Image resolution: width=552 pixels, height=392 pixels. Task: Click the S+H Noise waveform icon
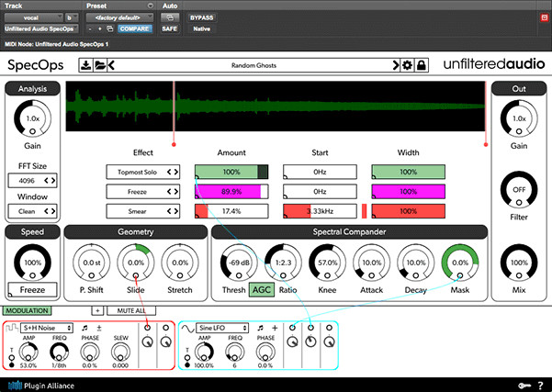tap(12, 328)
